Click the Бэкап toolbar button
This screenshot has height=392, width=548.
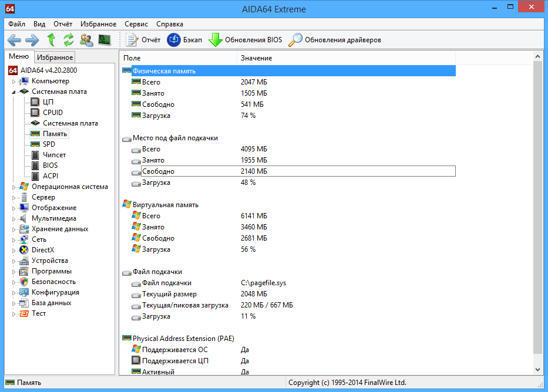pos(184,40)
